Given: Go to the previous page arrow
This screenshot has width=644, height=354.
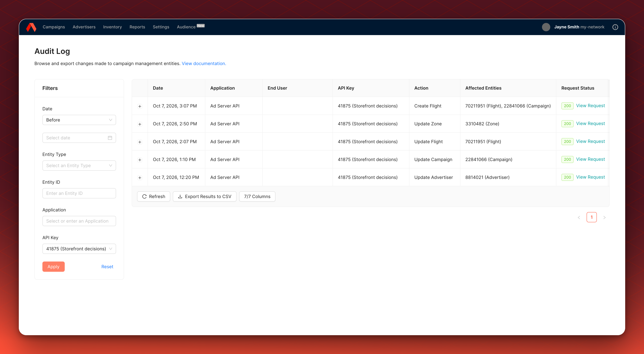Looking at the screenshot, I should pos(579,218).
